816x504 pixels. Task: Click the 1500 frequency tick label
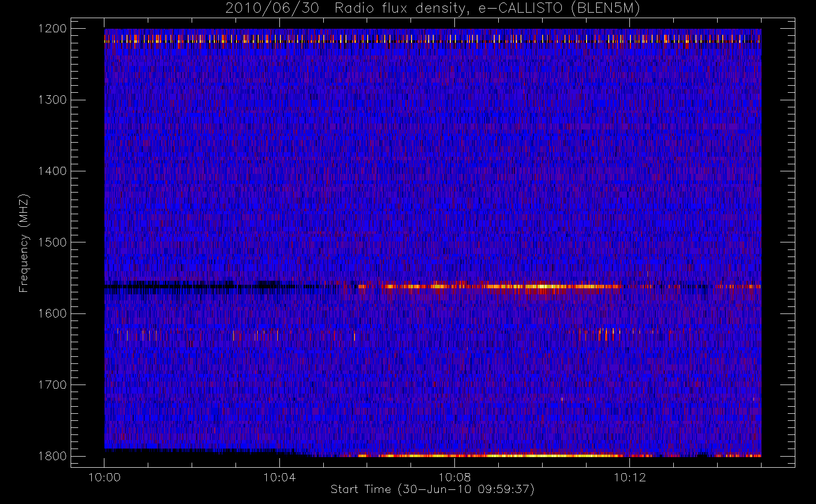52,242
